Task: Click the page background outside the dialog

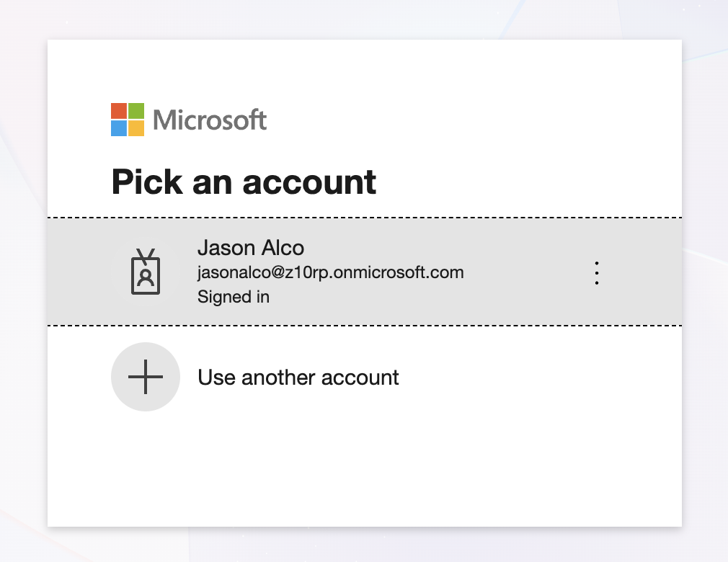Action: (x=706, y=288)
